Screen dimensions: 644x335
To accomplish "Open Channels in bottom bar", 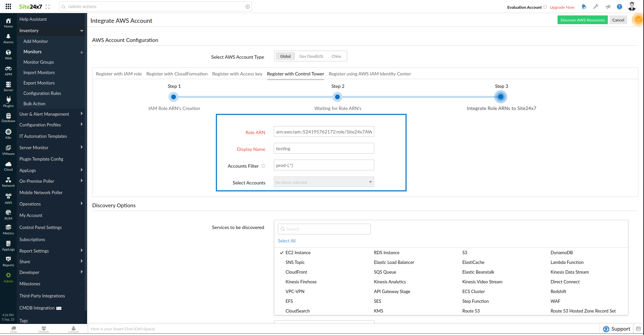I will coord(44,329).
